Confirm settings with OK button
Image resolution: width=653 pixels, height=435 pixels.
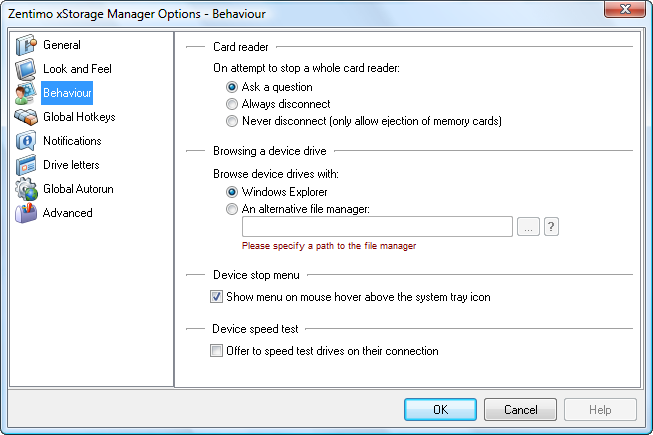[440, 410]
